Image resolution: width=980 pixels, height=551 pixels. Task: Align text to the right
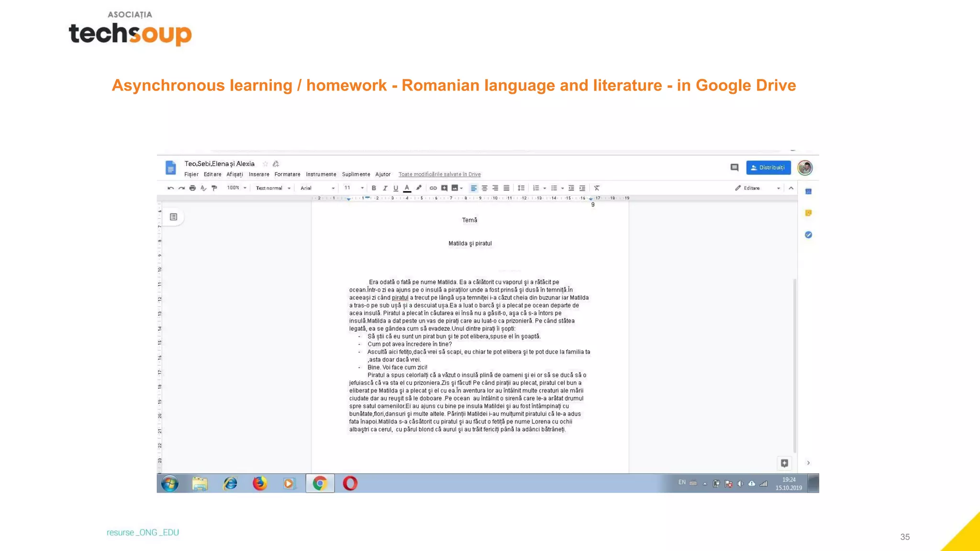(x=495, y=188)
